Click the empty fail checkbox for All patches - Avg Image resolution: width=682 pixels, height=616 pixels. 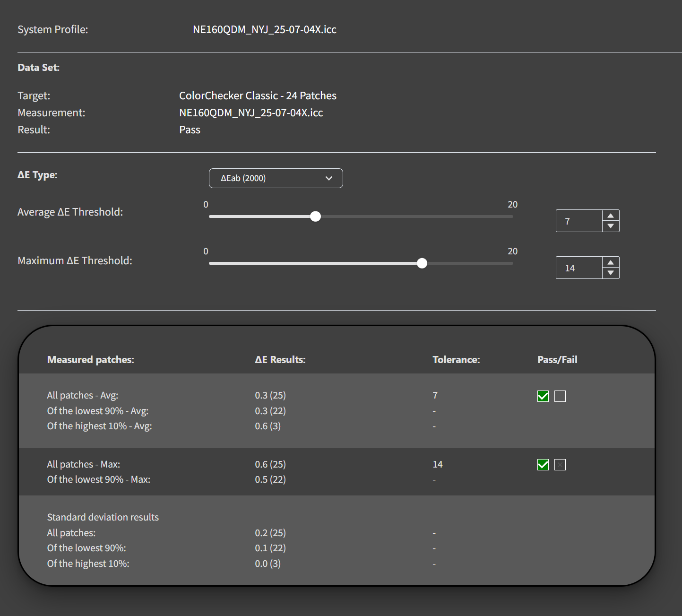click(x=560, y=396)
